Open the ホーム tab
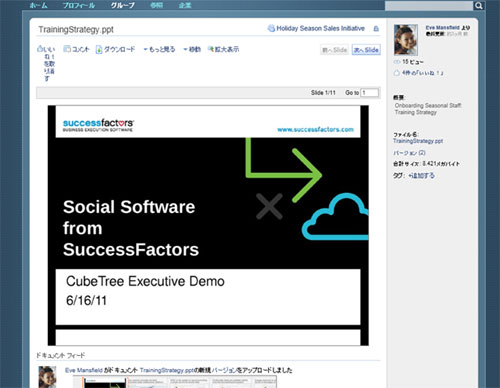Screen dimensions: 500x388 pyautogui.click(x=38, y=5)
